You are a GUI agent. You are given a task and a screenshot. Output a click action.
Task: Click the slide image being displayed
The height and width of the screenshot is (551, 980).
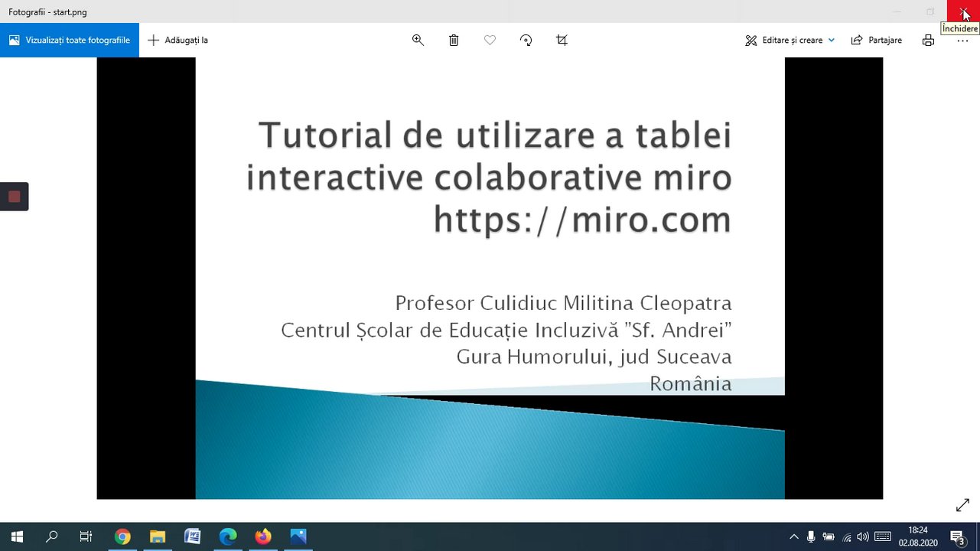(x=490, y=279)
